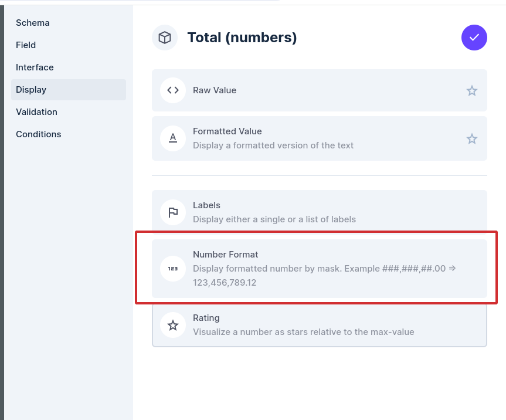Select the Number Format display
Image resolution: width=506 pixels, height=420 pixels.
tap(319, 269)
